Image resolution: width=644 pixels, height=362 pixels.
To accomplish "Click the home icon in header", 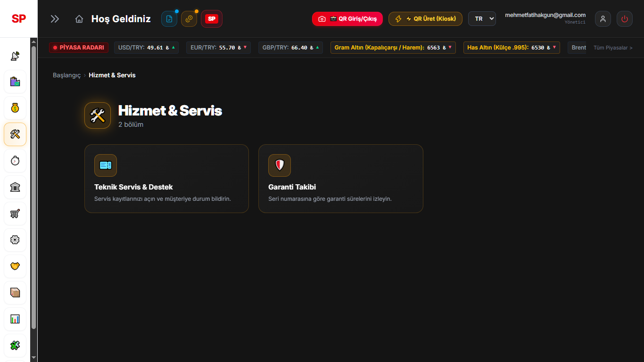I will (x=79, y=19).
